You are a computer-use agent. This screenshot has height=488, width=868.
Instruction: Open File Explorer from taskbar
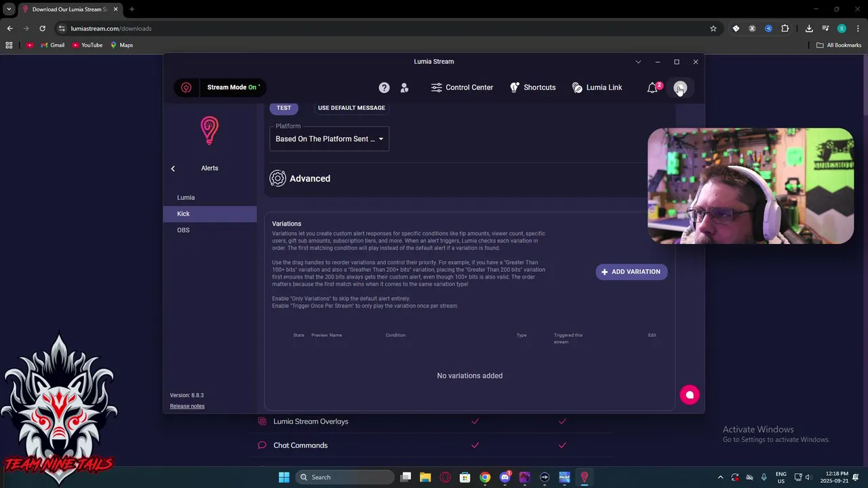tap(425, 477)
